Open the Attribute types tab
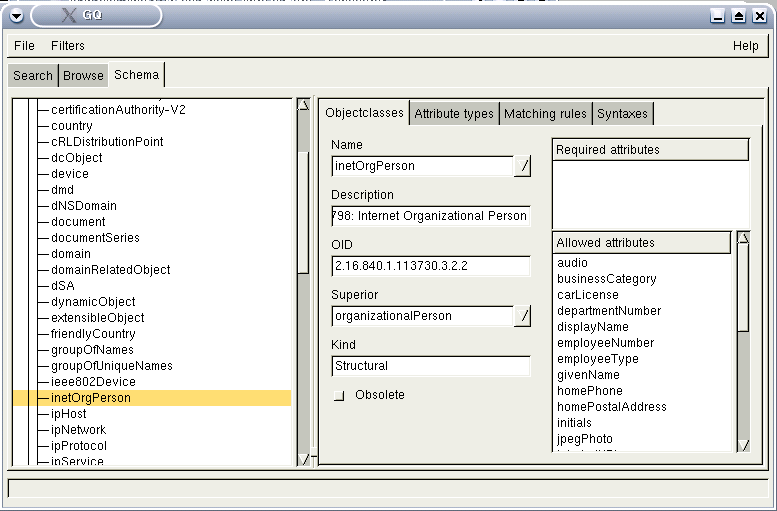The width and height of the screenshot is (777, 511). tap(454, 114)
